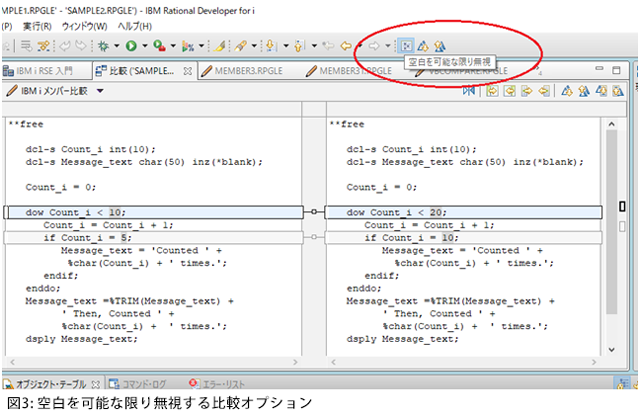Open the Previous Annotation dropdown arrow
The width and height of the screenshot is (640, 415).
coord(314,46)
